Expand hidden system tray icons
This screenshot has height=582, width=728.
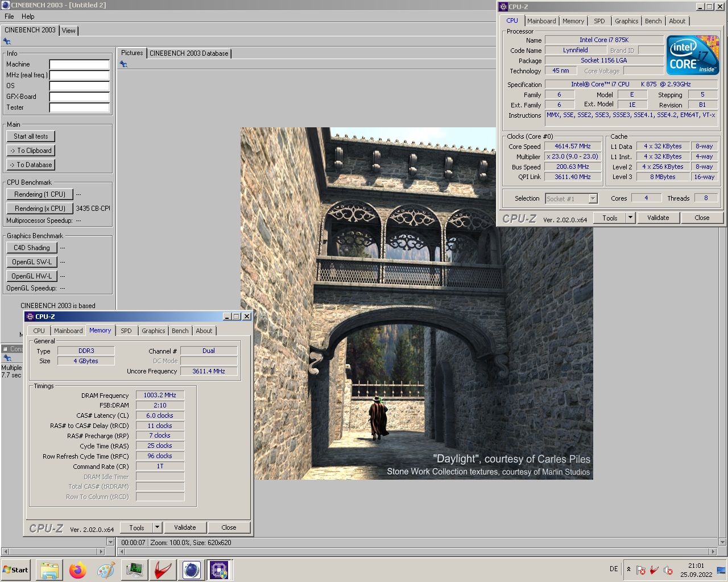[x=628, y=569]
